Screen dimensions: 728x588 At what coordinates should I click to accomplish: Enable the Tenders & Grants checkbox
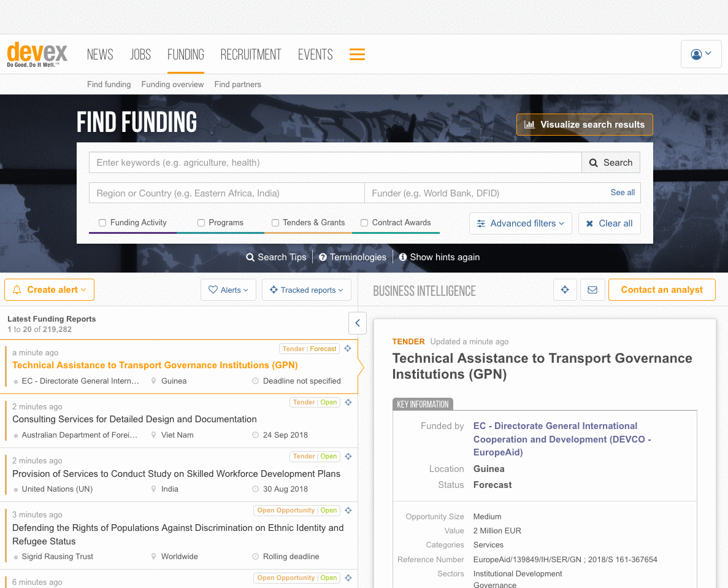(x=275, y=223)
